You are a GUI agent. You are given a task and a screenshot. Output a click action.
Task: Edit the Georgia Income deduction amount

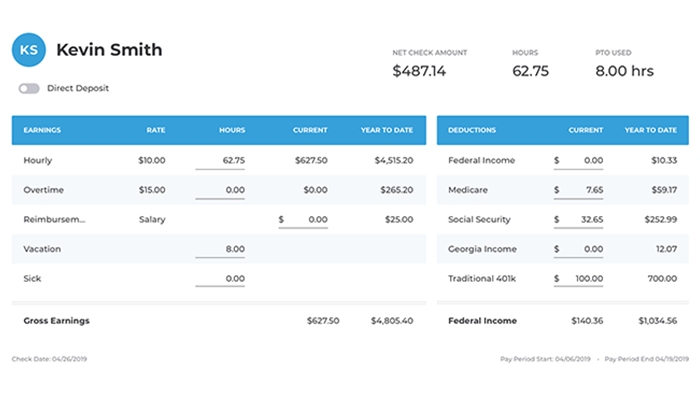(580, 249)
